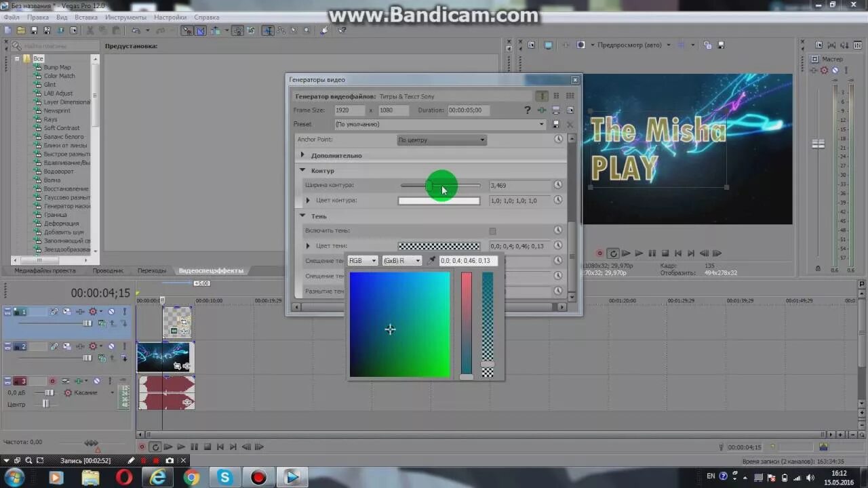Toggle loop playback under the timeline
Viewport: 868px width, 488px height.
pos(155,447)
